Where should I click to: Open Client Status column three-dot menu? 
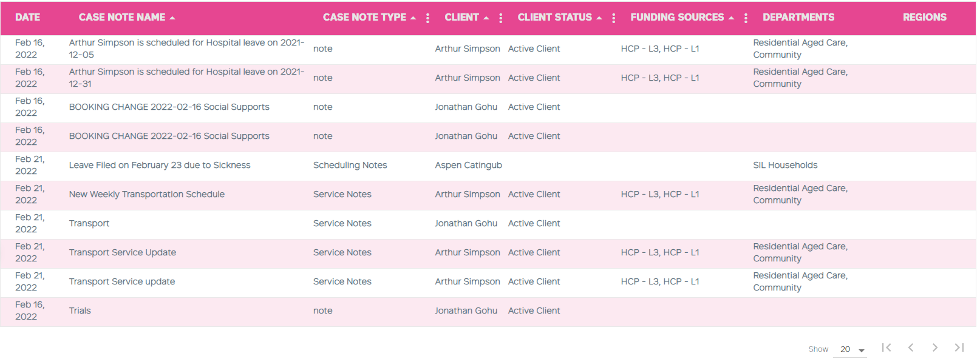click(x=614, y=18)
